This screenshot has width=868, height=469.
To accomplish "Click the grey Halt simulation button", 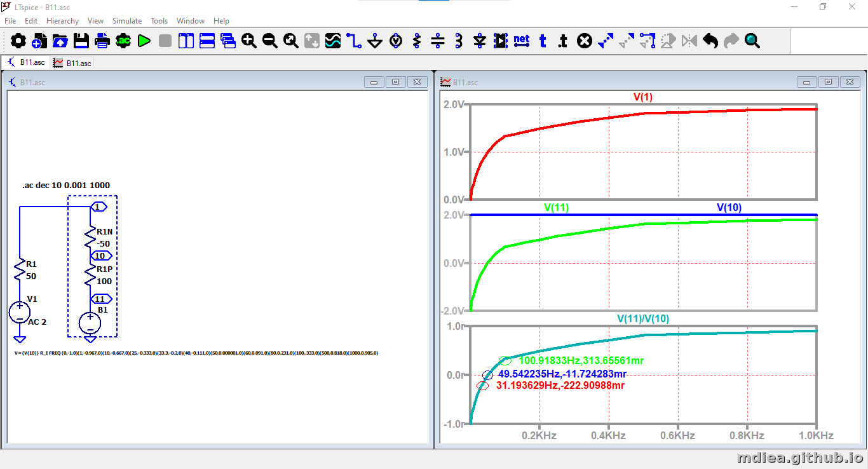I will coord(165,41).
